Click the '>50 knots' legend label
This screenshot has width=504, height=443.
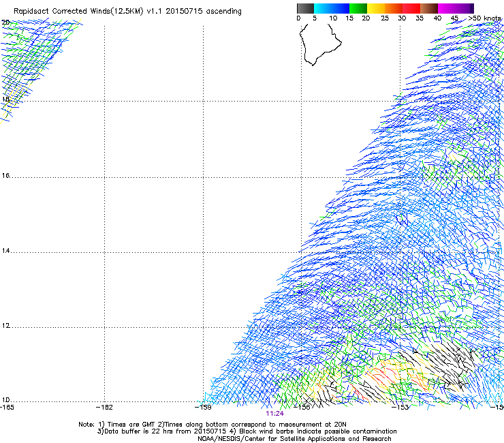[x=484, y=18]
